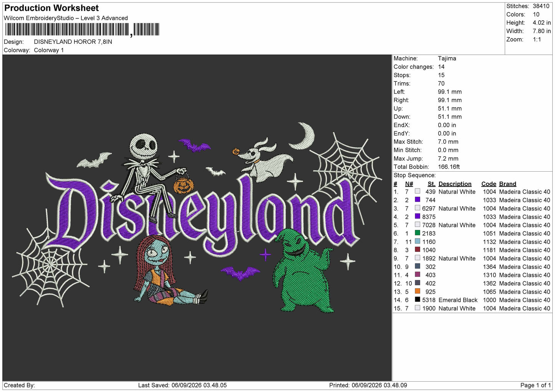Click the Max Stitch value '7.0 mm'
The height and width of the screenshot is (392, 555).
pyautogui.click(x=448, y=142)
